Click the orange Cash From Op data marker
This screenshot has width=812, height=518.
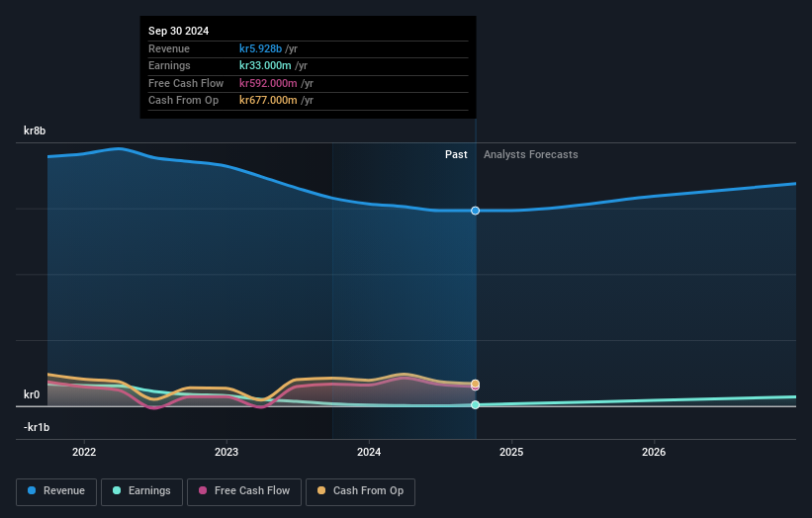point(475,384)
